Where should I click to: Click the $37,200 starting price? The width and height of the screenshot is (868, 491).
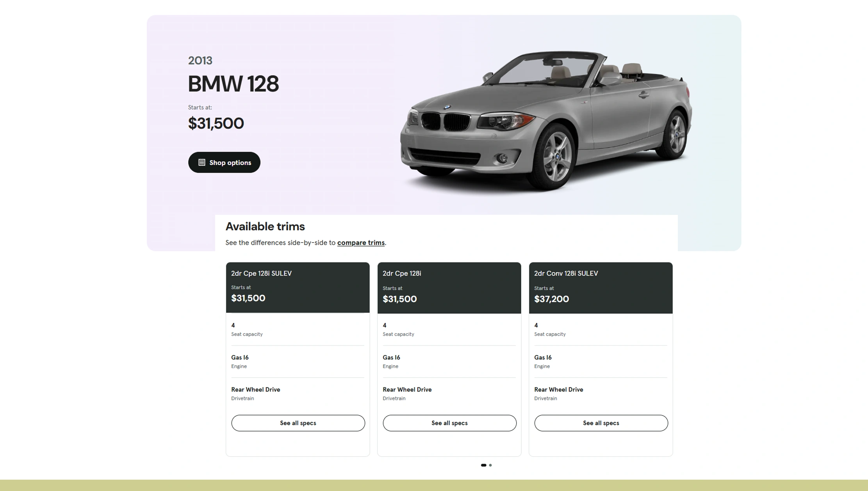click(551, 299)
